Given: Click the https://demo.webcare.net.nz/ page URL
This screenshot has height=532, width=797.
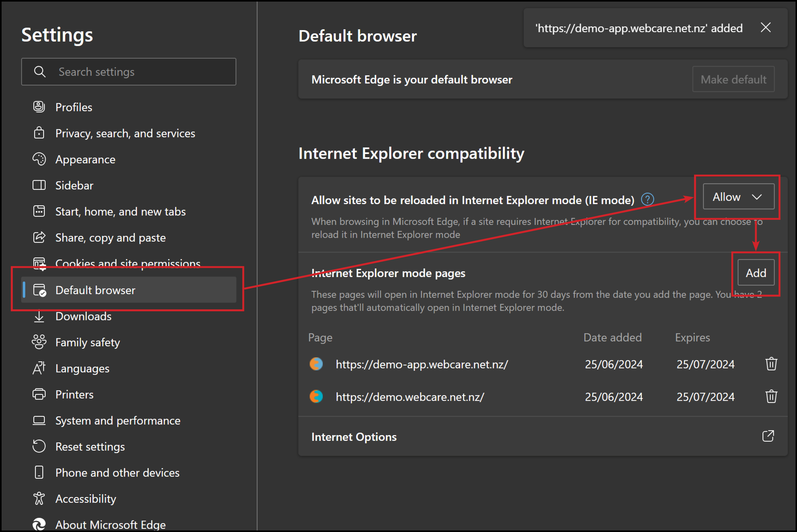Looking at the screenshot, I should [410, 397].
